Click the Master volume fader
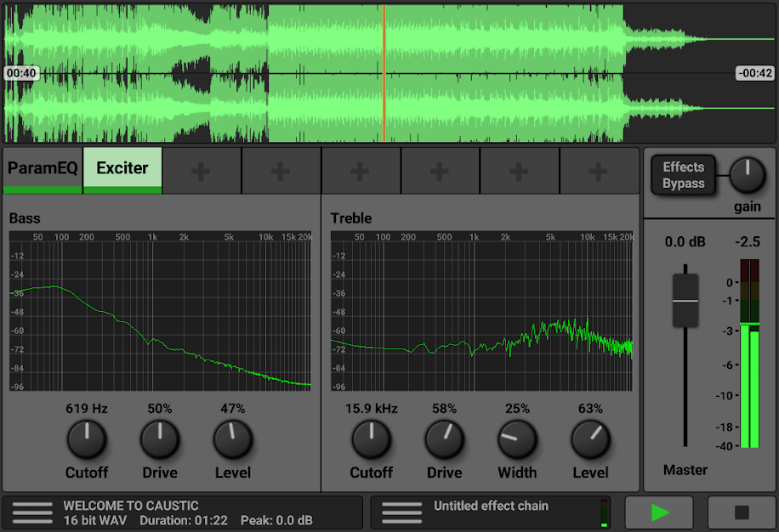779x532 pixels. 684,300
